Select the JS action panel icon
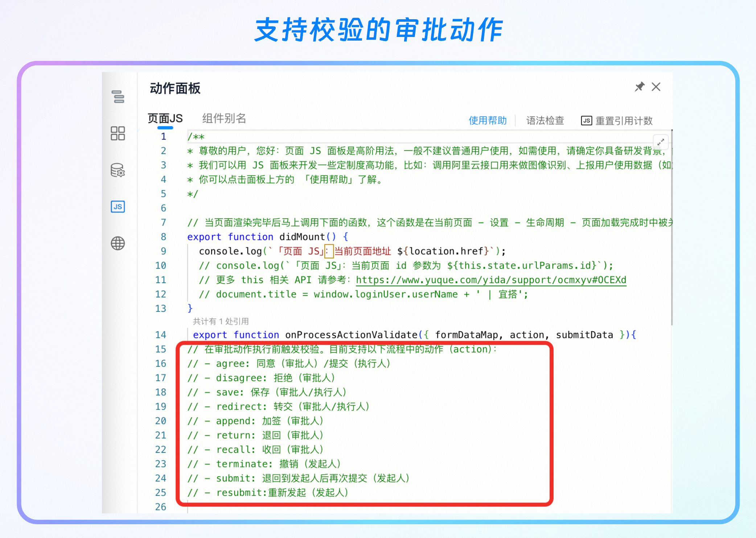Screen dimensions: 756x538 coord(118,207)
